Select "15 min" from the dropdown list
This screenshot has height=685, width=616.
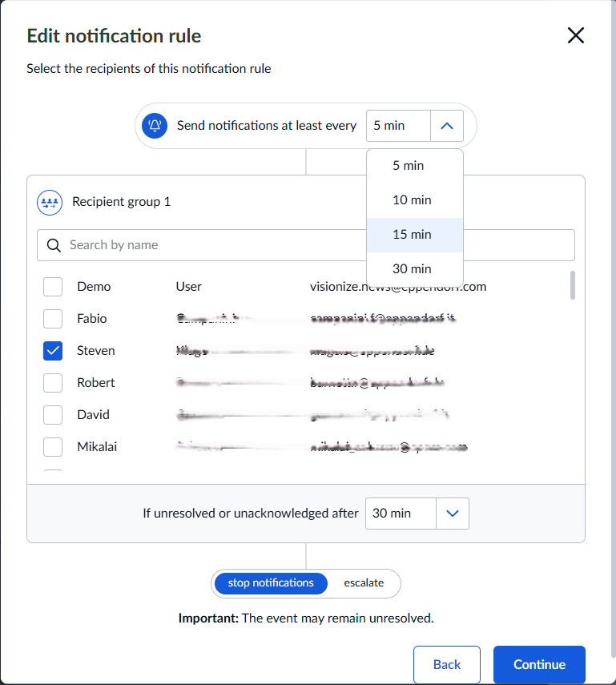pos(411,234)
